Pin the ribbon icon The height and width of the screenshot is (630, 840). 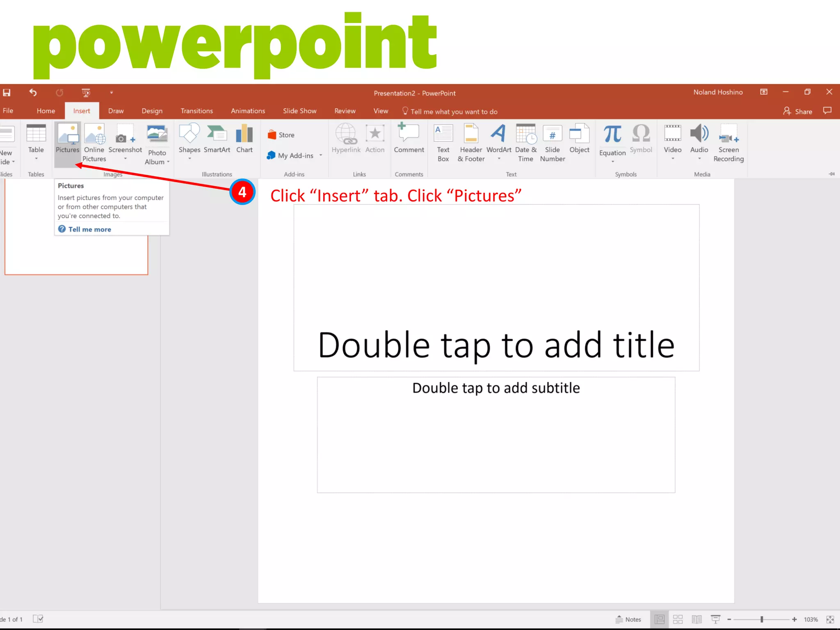click(832, 174)
